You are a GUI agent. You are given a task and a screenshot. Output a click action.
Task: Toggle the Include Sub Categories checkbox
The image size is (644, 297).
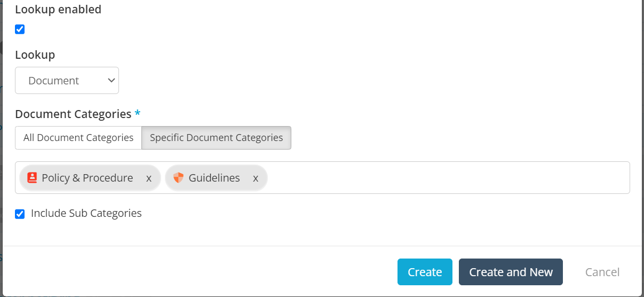[x=20, y=214]
